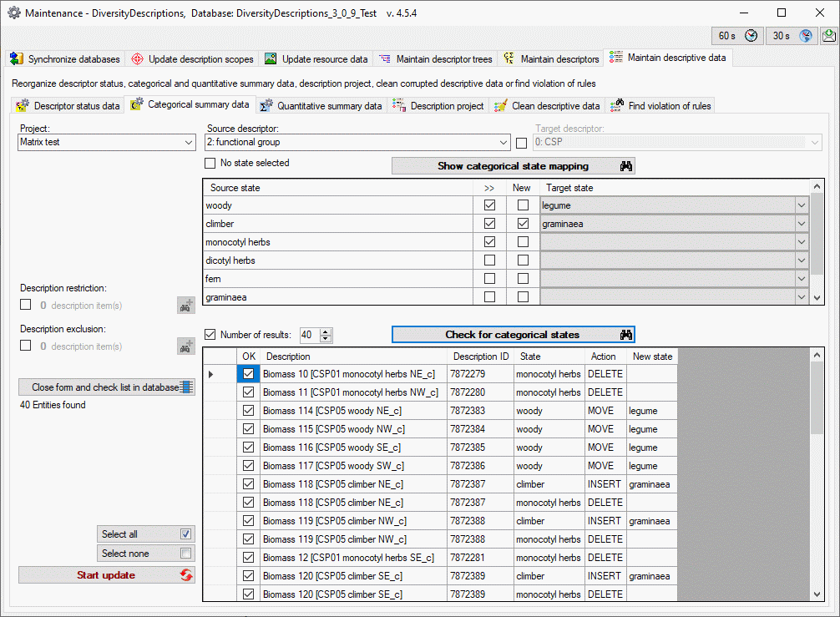Switch to the Description project subtab
This screenshot has height=617, width=840.
point(438,105)
